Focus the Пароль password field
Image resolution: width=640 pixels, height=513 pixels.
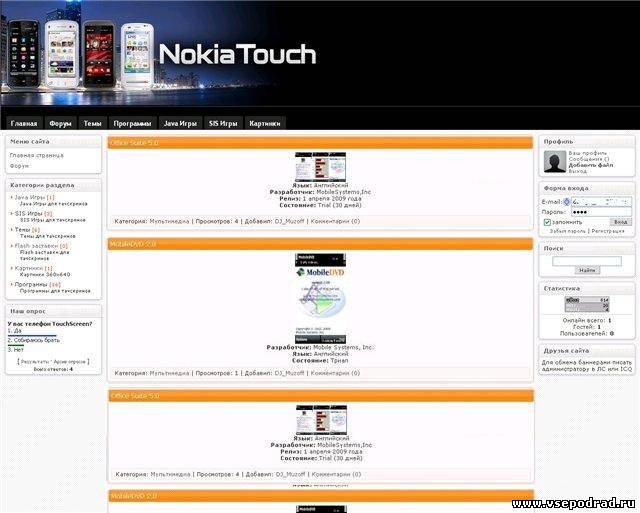point(601,212)
